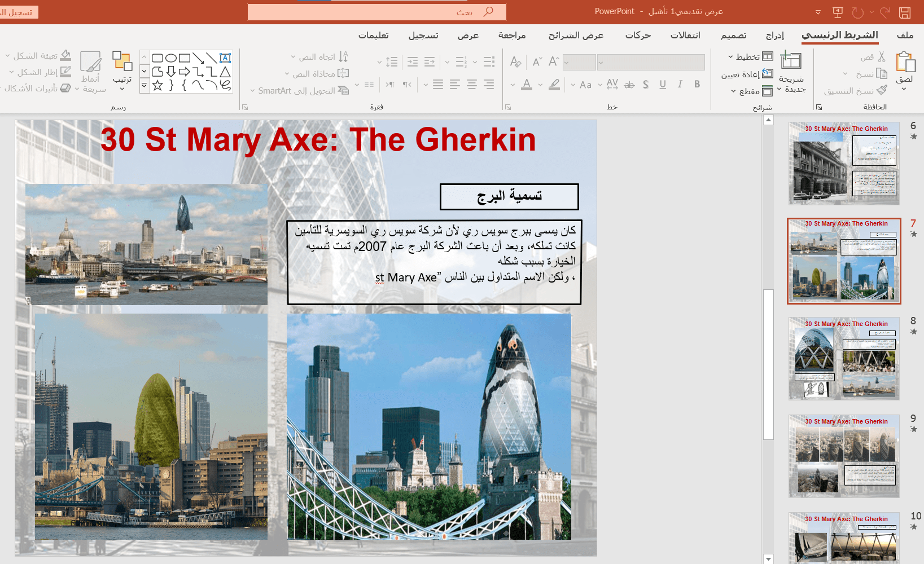The image size is (924, 564).
Task: Switch to the Insert (إدراج) tab
Action: coord(775,36)
